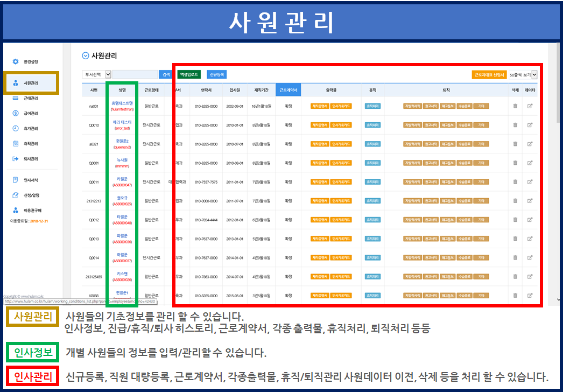Screen dimensions: 563x392
Task: Open 휴직관리 calendar icon in sidebar
Action: tap(16, 144)
